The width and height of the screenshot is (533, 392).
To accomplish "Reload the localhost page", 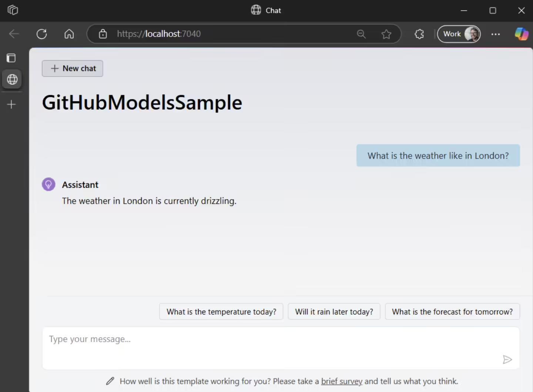I will [x=42, y=34].
